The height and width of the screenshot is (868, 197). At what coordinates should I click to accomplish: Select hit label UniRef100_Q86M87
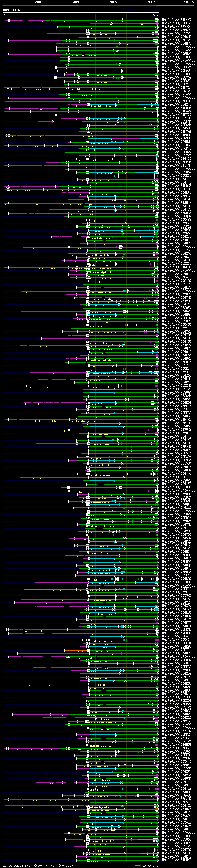(177, 660)
